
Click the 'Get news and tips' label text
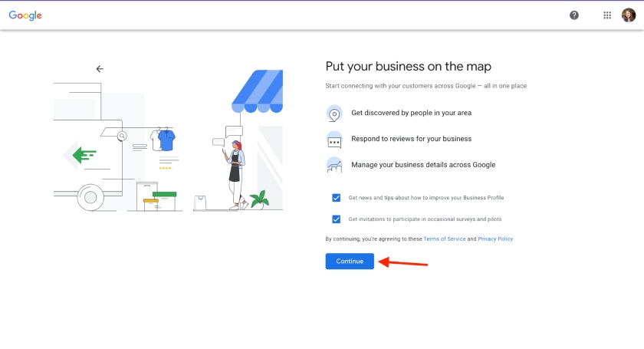pos(426,198)
